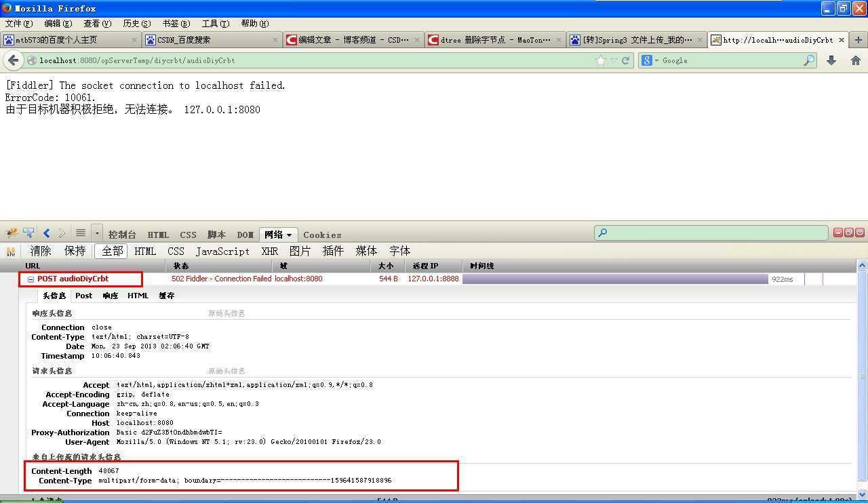Open the Post tab of request details
This screenshot has height=503, width=868.
click(x=84, y=296)
